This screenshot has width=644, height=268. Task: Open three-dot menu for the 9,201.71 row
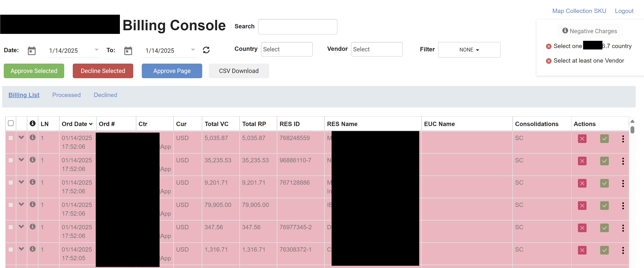[x=623, y=183]
